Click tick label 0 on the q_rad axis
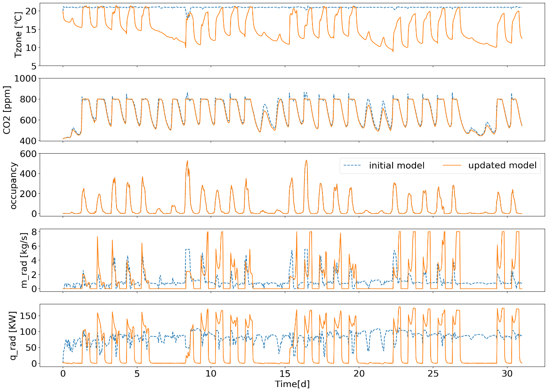 (33, 364)
